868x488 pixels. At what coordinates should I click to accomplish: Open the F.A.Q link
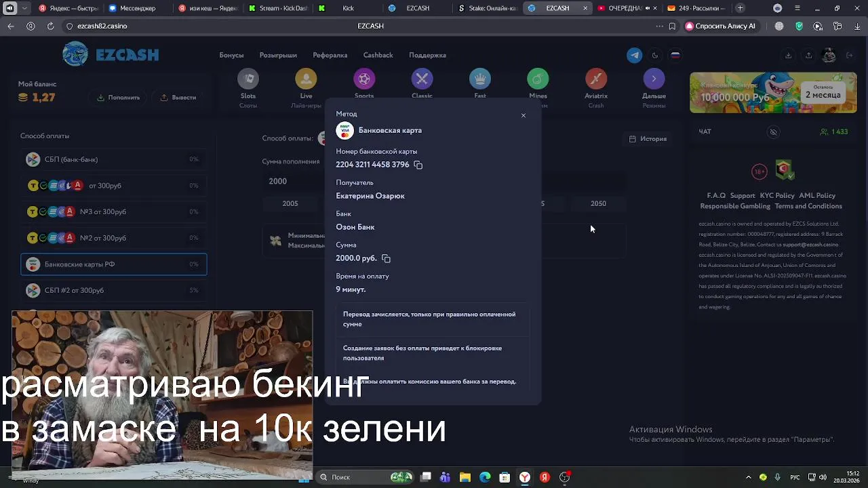pos(716,196)
